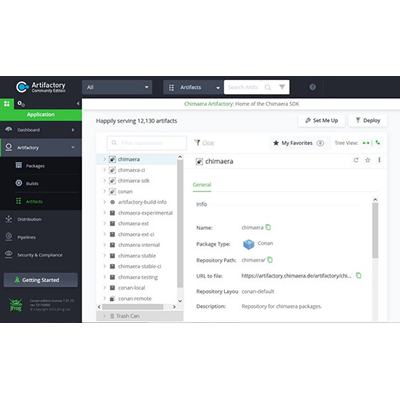Select the conan-remote repository
The height and width of the screenshot is (400, 400).
pos(135,298)
